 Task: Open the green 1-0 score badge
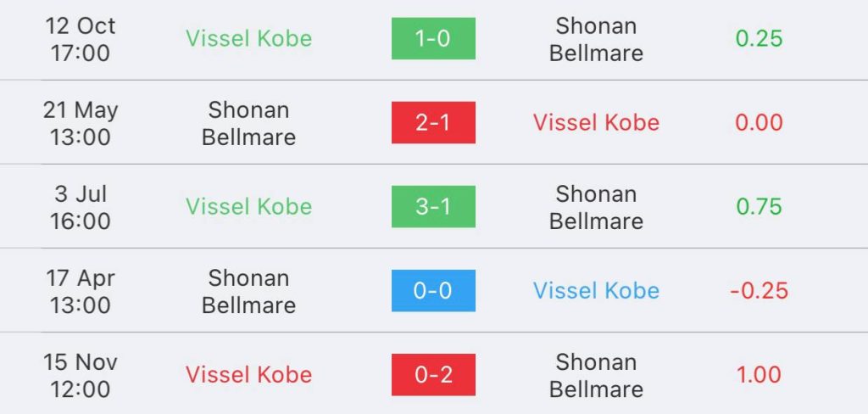click(x=433, y=38)
